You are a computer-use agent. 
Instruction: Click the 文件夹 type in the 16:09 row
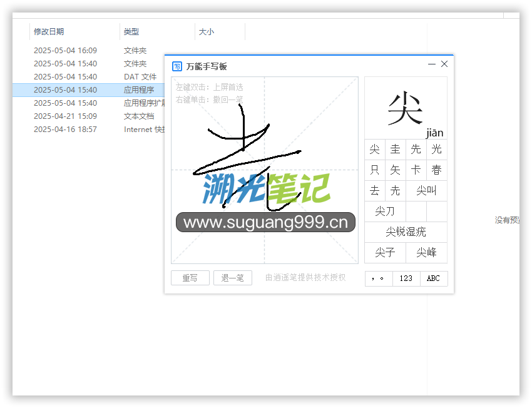pos(135,51)
